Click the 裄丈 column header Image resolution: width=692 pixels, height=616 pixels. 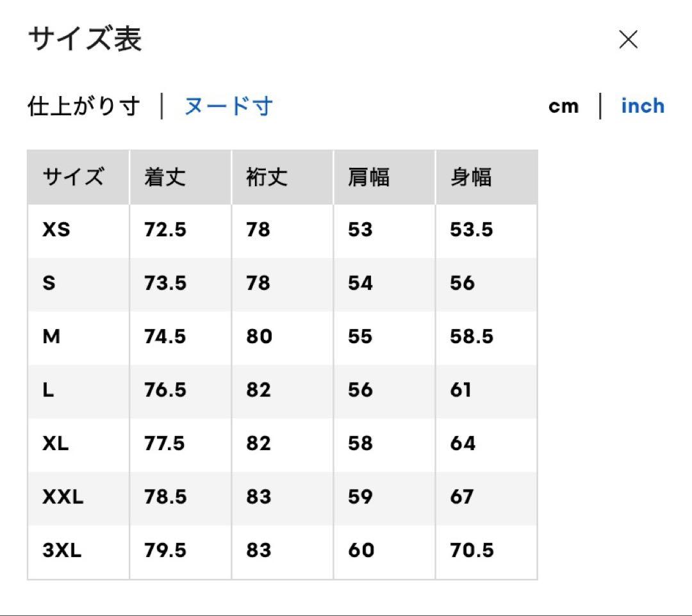(267, 177)
